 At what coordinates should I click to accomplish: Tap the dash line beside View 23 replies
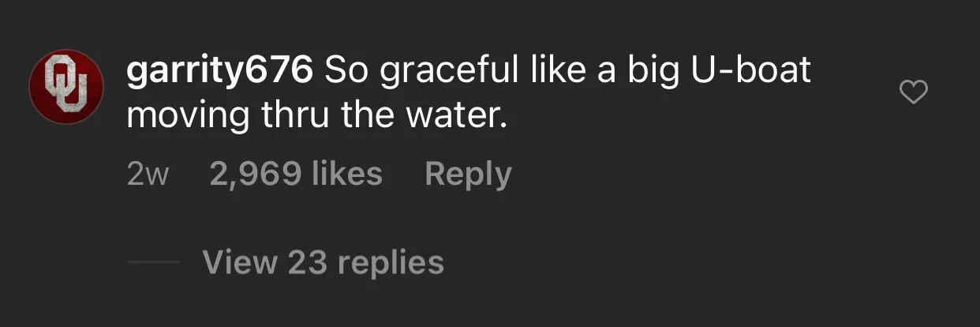pyautogui.click(x=153, y=263)
